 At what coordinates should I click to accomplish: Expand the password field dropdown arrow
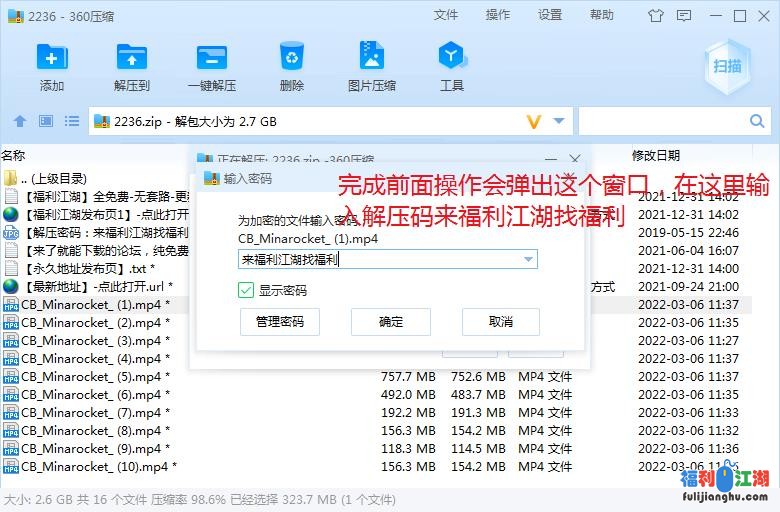tap(528, 259)
